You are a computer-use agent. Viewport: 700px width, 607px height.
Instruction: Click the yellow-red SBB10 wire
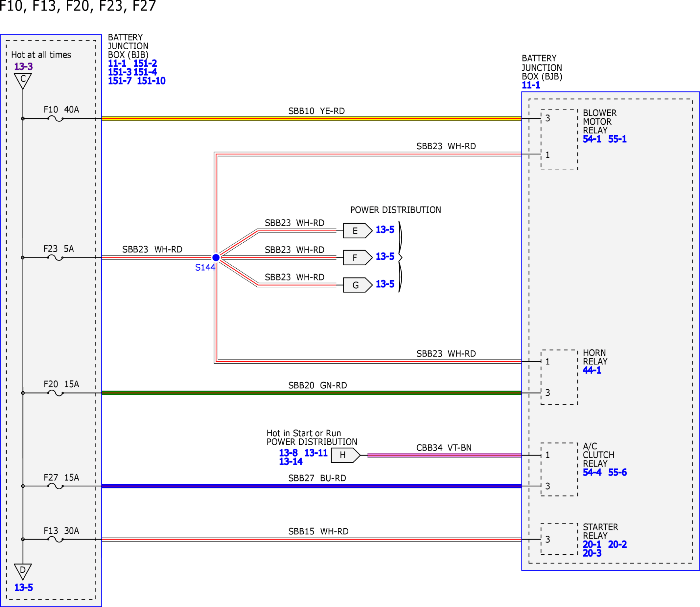coord(312,119)
